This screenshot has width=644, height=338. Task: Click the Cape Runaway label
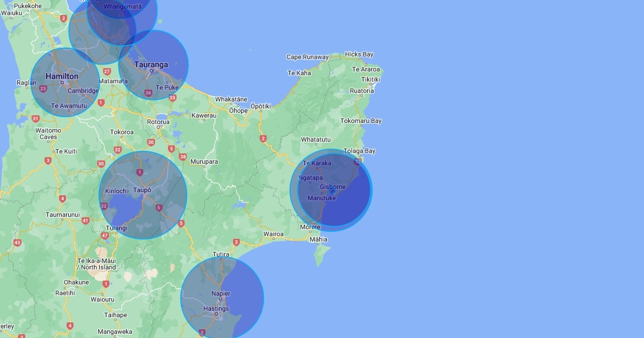click(307, 57)
